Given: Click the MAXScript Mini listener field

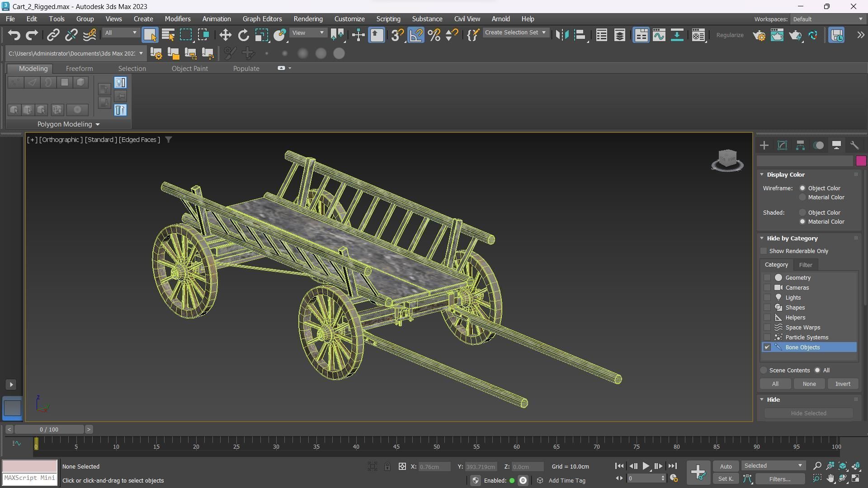Looking at the screenshot, I should (x=30, y=478).
